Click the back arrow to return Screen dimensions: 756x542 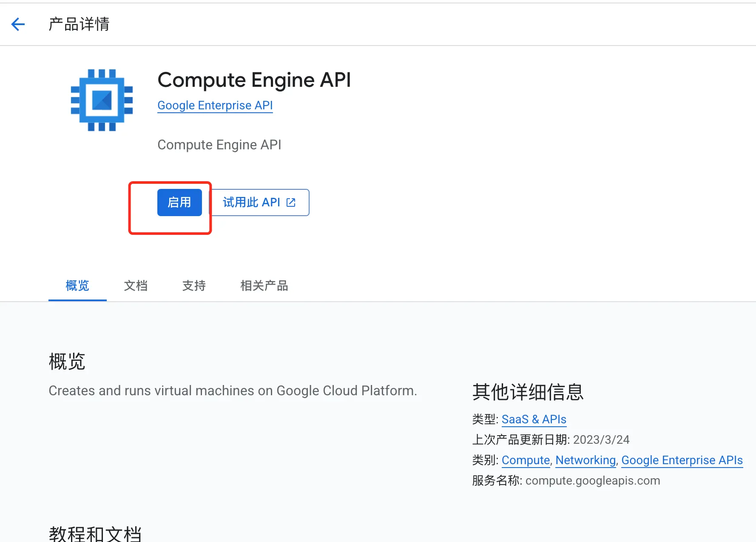click(x=18, y=24)
